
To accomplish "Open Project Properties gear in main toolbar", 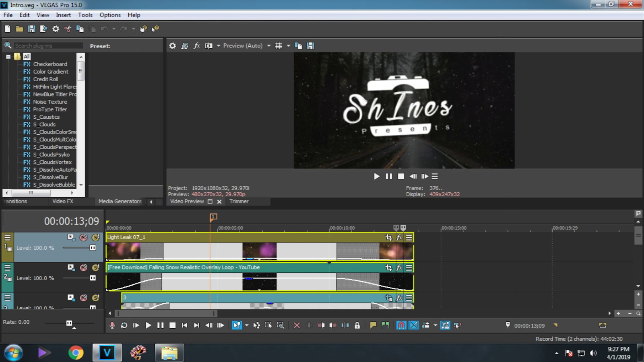I will (x=56, y=29).
